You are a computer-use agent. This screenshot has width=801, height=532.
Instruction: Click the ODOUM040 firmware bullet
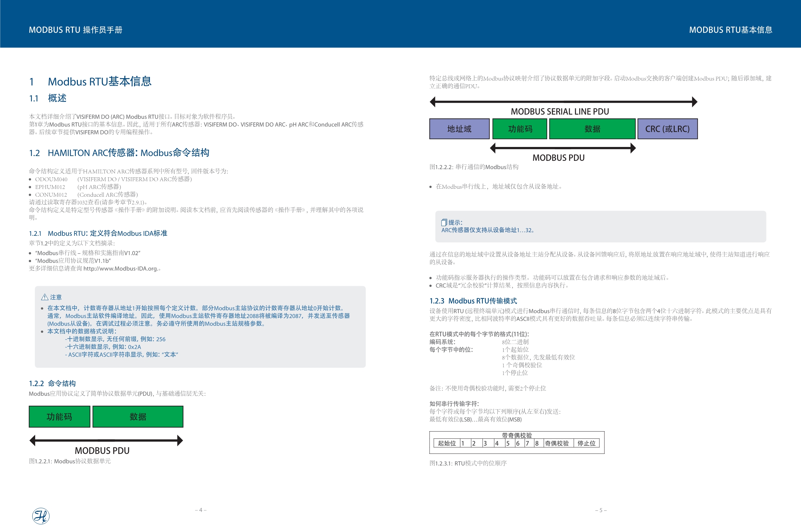tap(110, 179)
